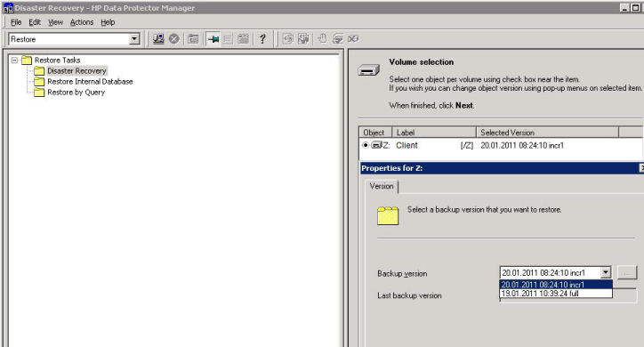Maximize the Data Protector Manager window
The height and width of the screenshot is (347, 644).
point(635,8)
